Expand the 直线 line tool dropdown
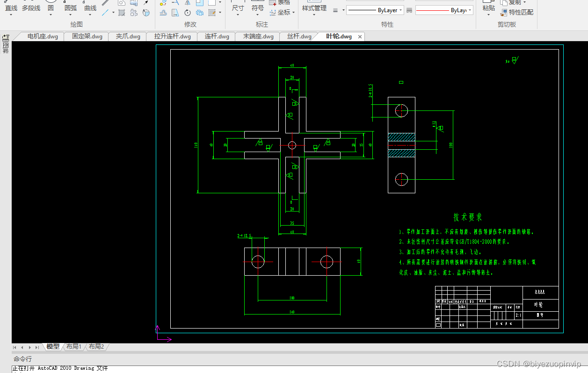Screen dimensions: 588x373 11,15
